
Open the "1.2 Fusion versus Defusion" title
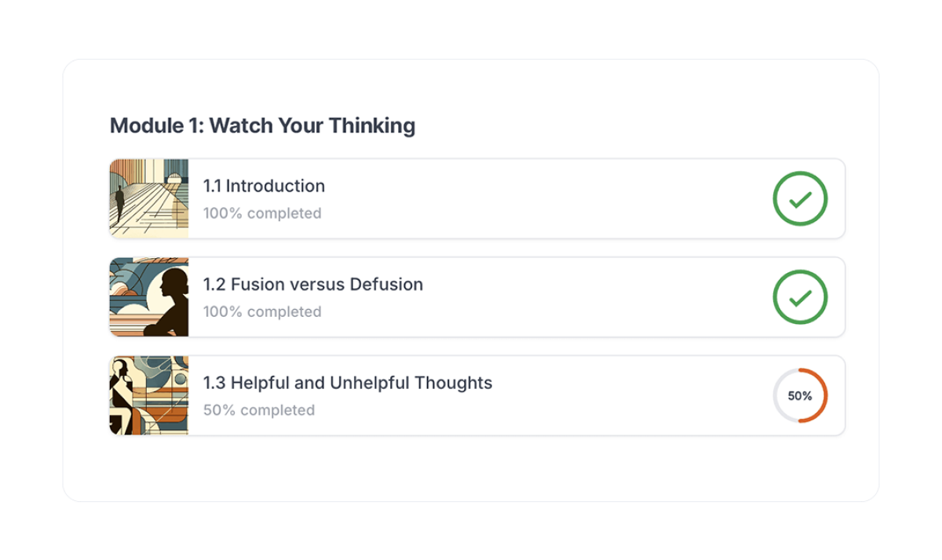[x=312, y=284]
